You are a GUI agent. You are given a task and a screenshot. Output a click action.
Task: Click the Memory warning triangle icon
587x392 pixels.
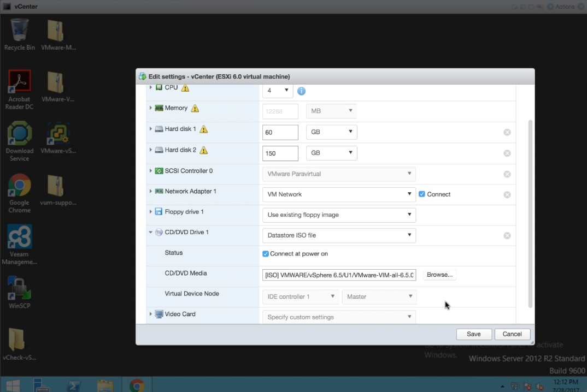[x=195, y=109]
